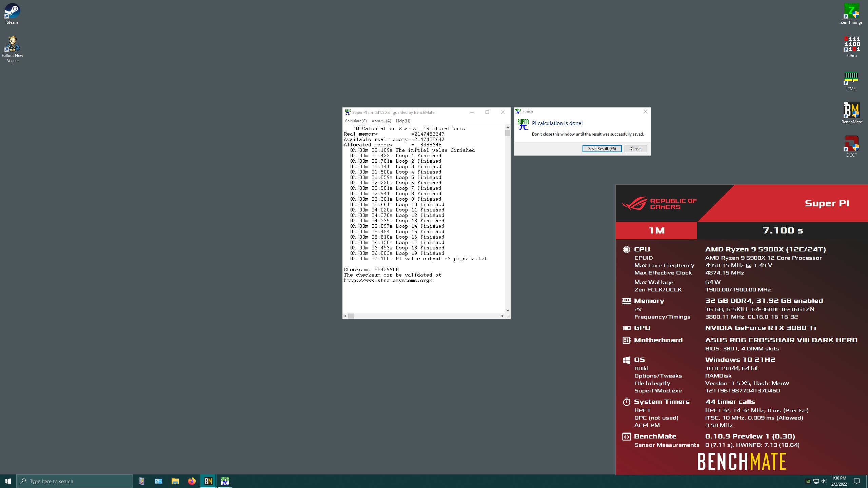Click the ASUS ROG CROSSHAIR VIII DARK HERO text
Image resolution: width=868 pixels, height=488 pixels.
pos(781,340)
